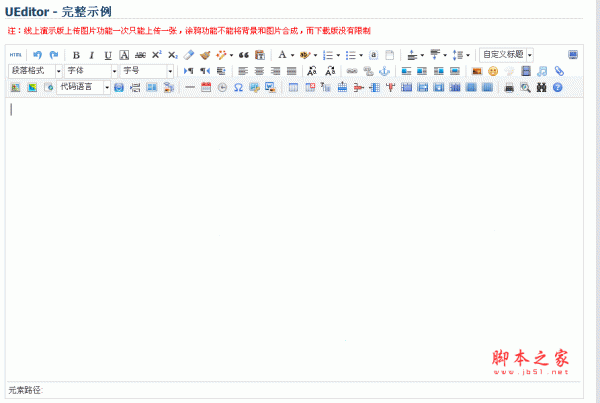600x403 pixels.
Task: Apply font color with the A icon
Action: point(282,55)
